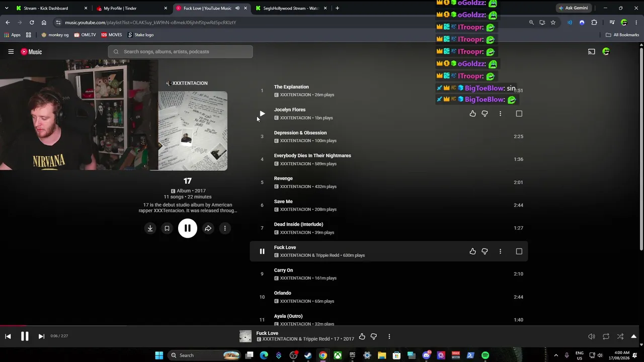
Task: Select The Explanation track title
Action: tap(291, 87)
